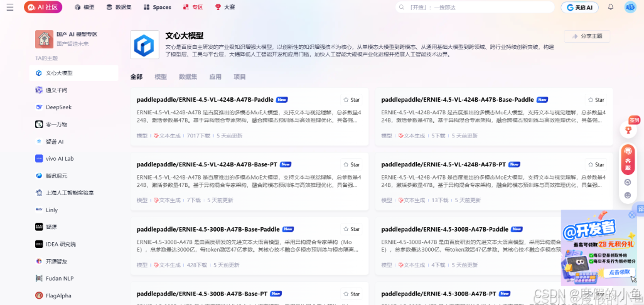Screen dimensions: 644x305
Task: Open the 模型 nav item
Action: [x=85, y=7]
